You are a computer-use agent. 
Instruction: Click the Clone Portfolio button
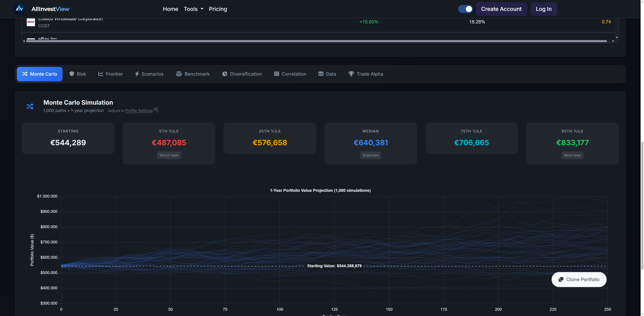[579, 279]
